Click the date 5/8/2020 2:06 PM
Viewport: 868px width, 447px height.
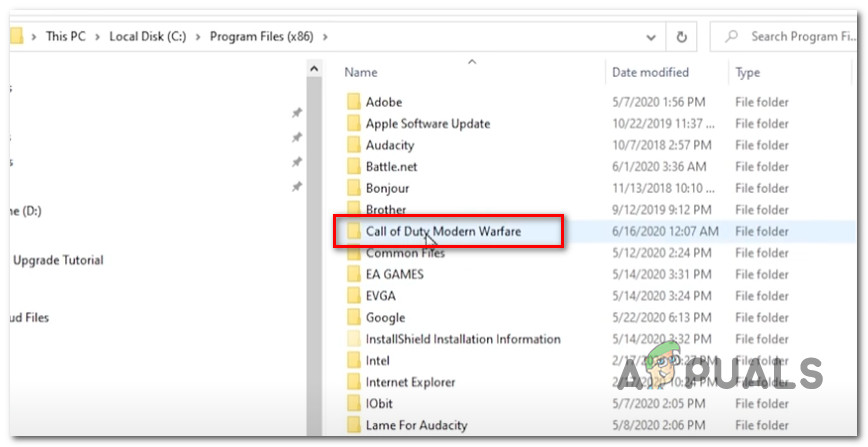click(659, 425)
